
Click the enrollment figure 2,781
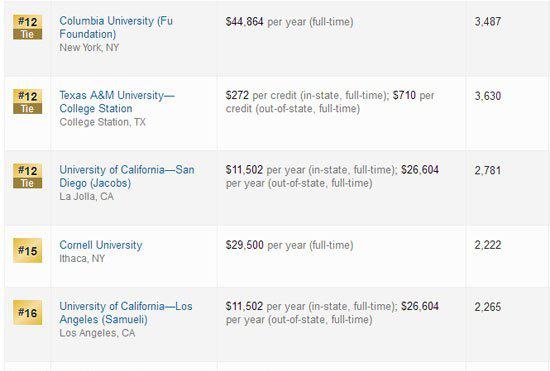(488, 170)
